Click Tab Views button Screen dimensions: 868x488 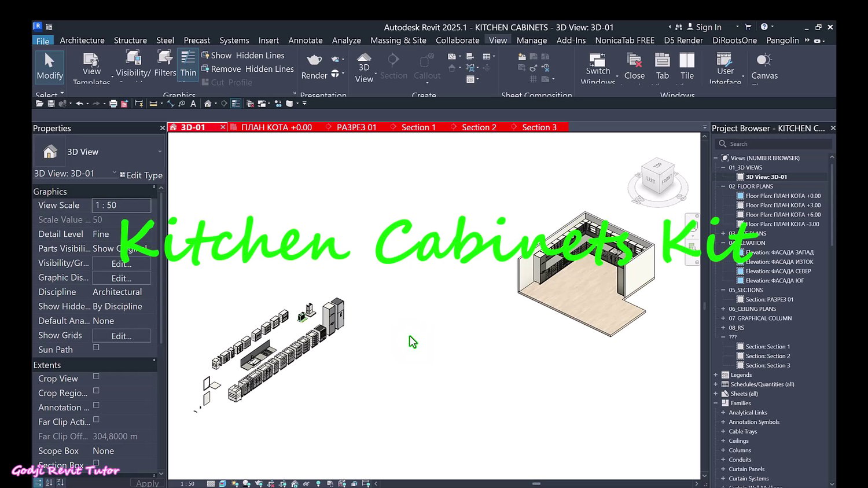662,67
